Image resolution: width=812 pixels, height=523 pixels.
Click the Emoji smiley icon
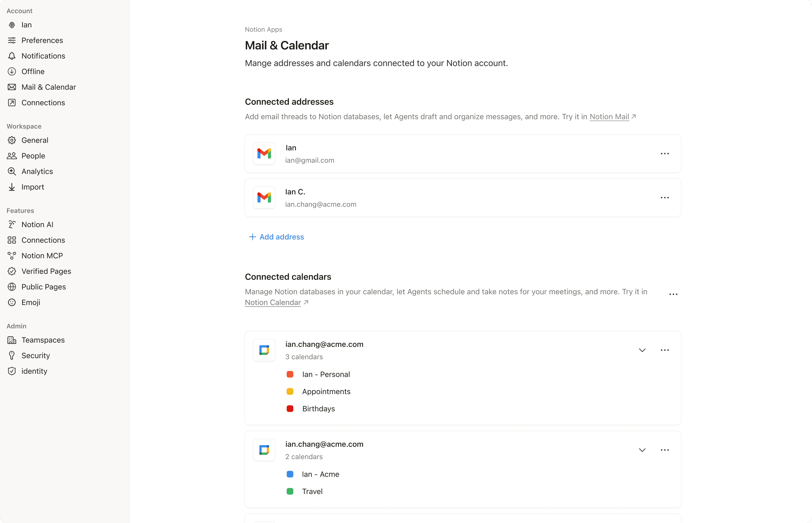click(x=12, y=303)
